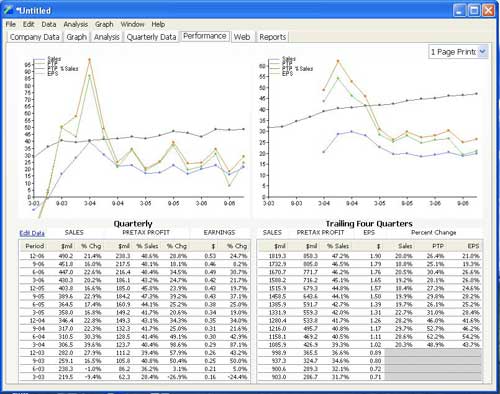
Task: Click the 490.2 quarterly sales cell
Action: [65, 256]
